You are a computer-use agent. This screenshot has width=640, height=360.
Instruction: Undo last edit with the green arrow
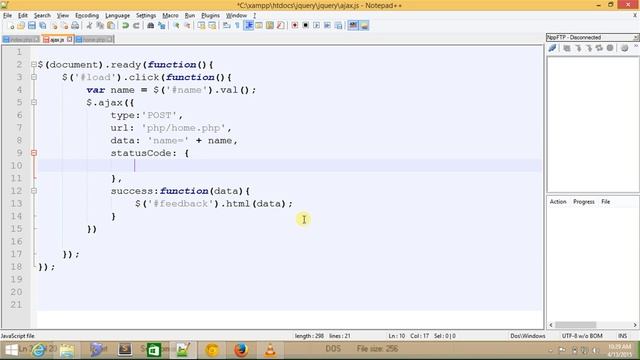click(125, 26)
